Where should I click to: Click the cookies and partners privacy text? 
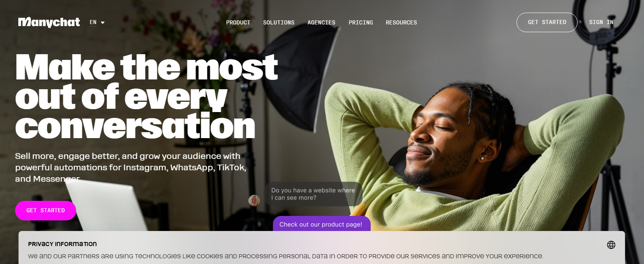tap(286, 256)
